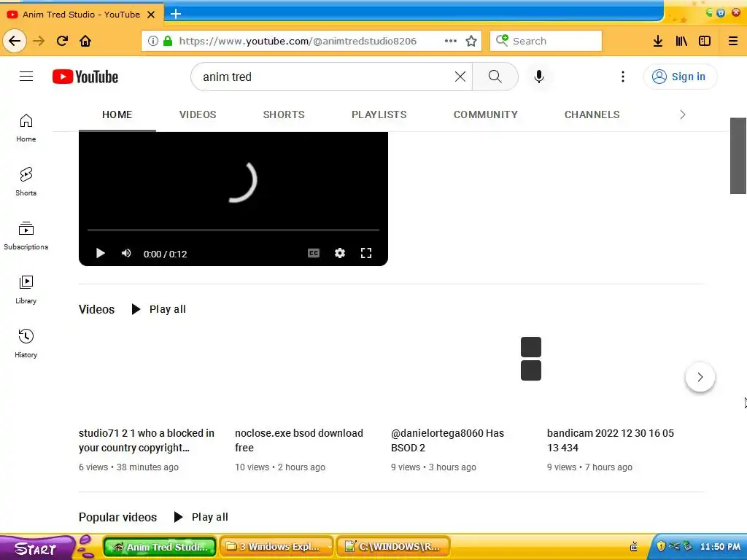Open a new browser tab

click(176, 14)
